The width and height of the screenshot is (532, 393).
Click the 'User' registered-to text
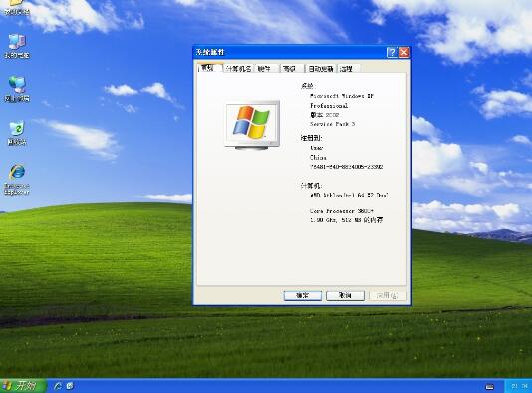click(316, 148)
